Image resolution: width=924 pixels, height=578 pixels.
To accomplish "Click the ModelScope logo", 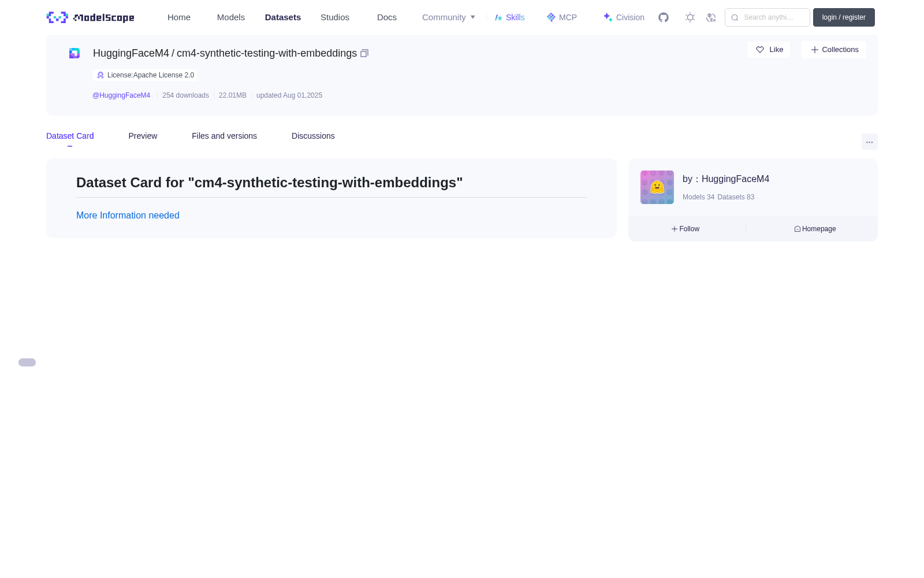I will [x=90, y=17].
